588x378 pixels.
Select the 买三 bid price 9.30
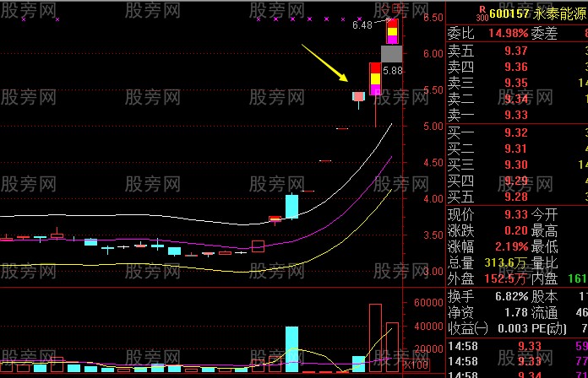coord(516,165)
